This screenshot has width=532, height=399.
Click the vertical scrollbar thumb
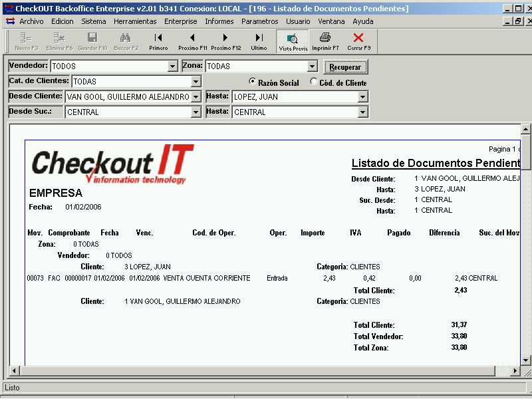[x=525, y=151]
